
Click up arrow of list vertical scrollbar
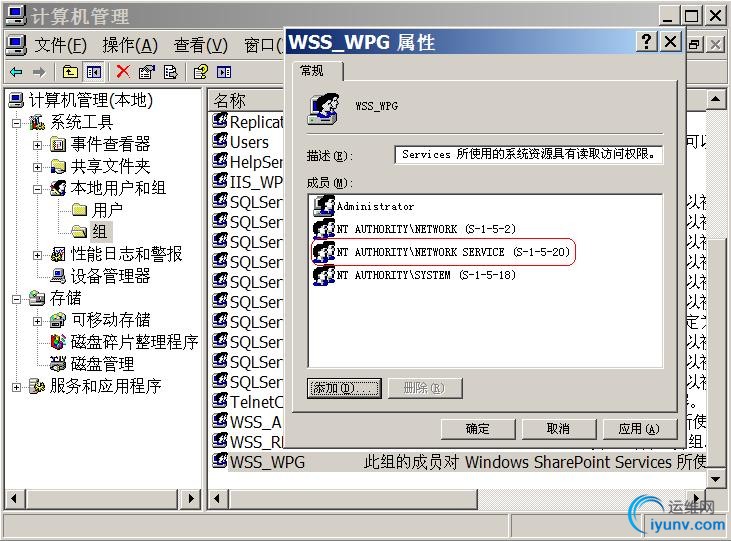(x=716, y=99)
